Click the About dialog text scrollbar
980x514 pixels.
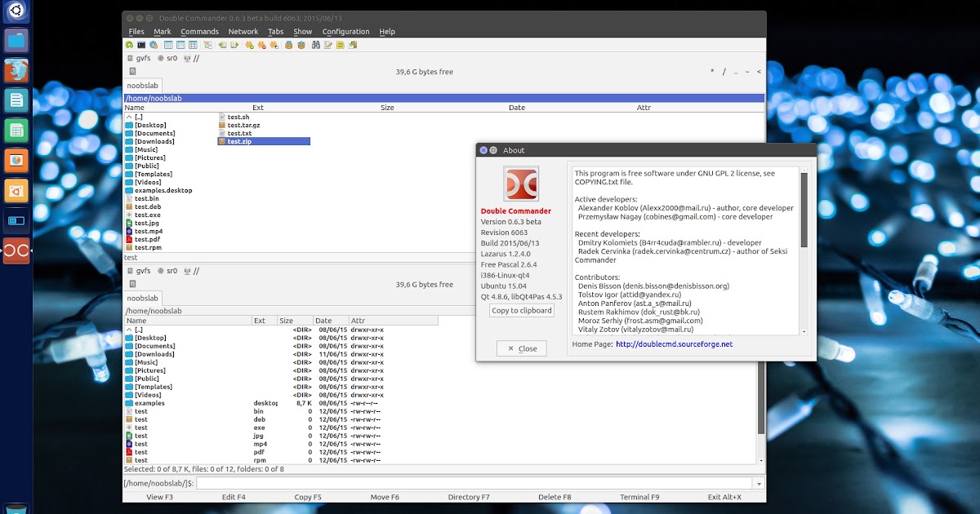pos(804,210)
